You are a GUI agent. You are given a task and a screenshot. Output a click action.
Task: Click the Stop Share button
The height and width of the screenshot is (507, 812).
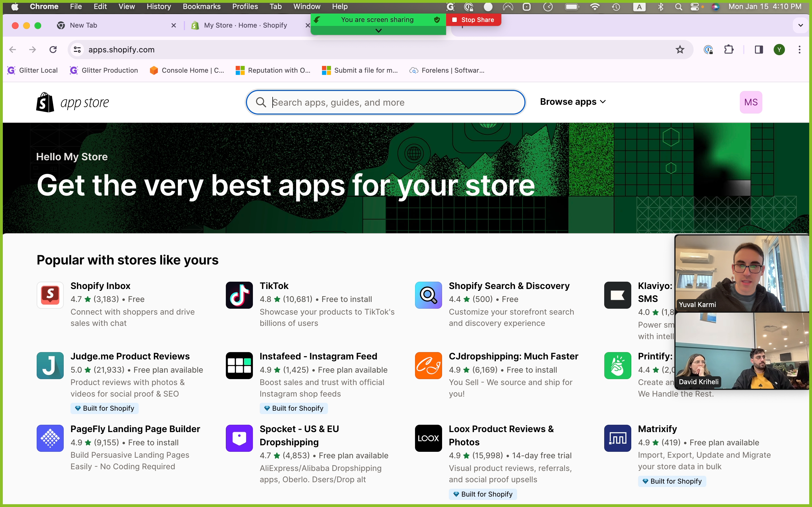473,20
